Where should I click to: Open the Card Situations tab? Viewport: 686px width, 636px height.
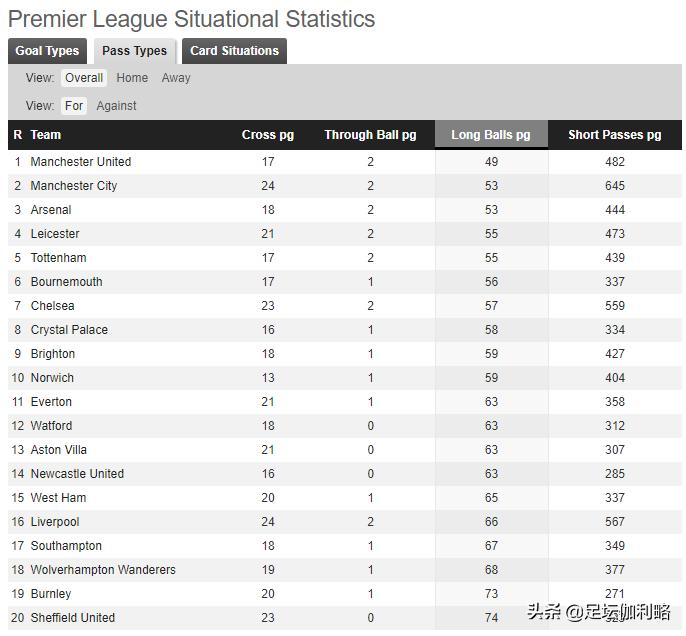(x=234, y=51)
